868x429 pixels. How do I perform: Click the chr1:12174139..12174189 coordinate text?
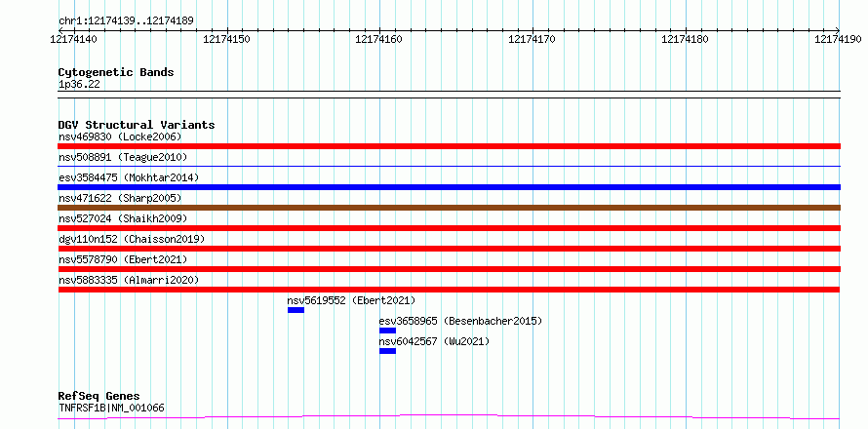coord(126,21)
